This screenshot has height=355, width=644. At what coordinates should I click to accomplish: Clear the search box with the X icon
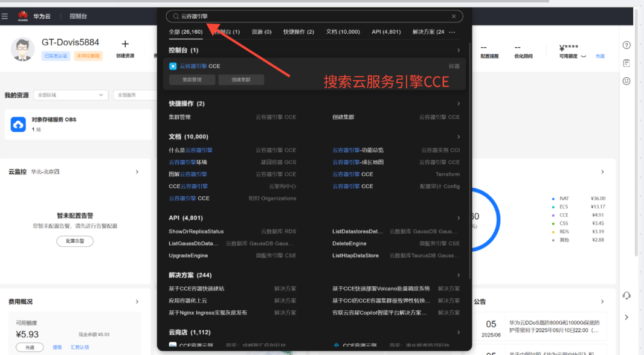point(454,16)
